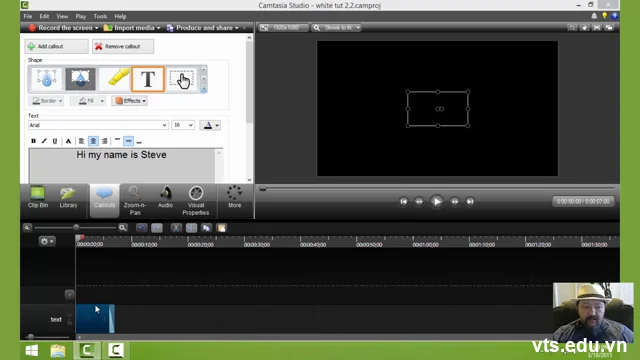Select the yellow highlighter callout shape
Image resolution: width=640 pixels, height=360 pixels.
[x=116, y=79]
